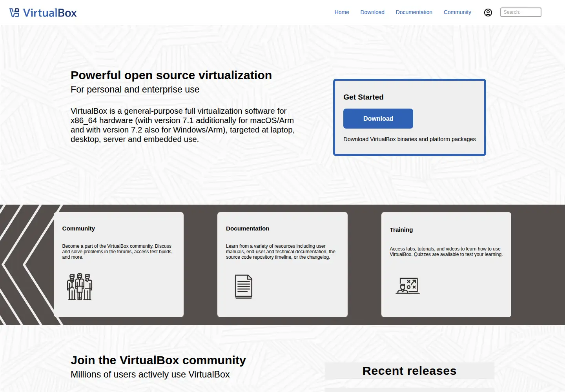The height and width of the screenshot is (392, 565).
Task: Click the 'VirtualBox is a general-purpose' paragraph
Action: (183, 125)
